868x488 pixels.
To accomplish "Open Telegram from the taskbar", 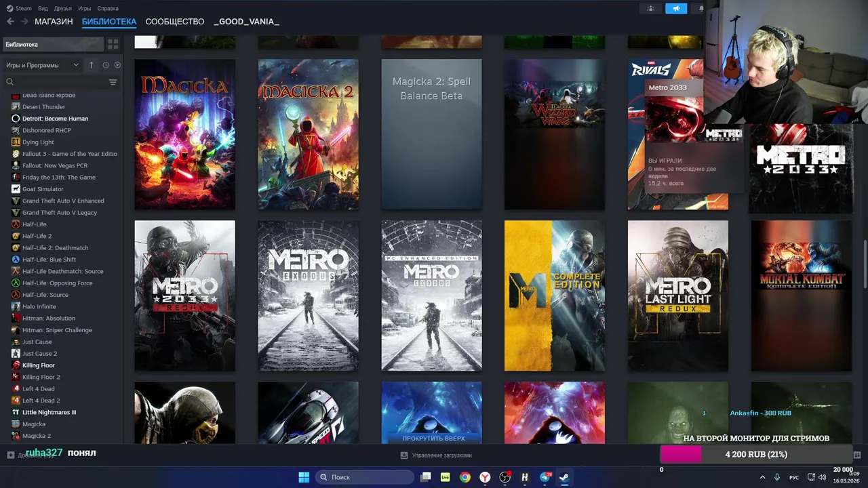I will (545, 477).
